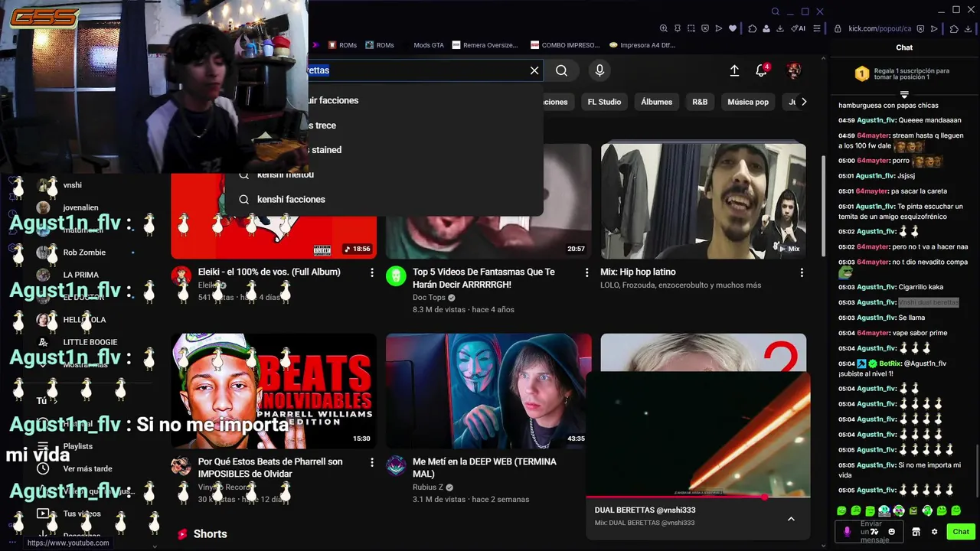Open the Remera Oversize bookmark
Screen dimensions: 980x551
(485, 45)
